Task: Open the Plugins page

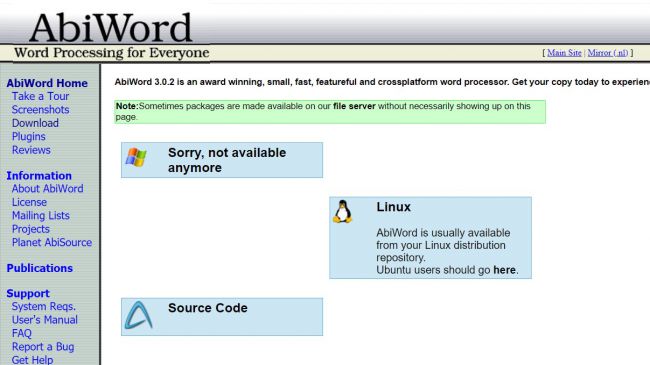Action: 29,136
